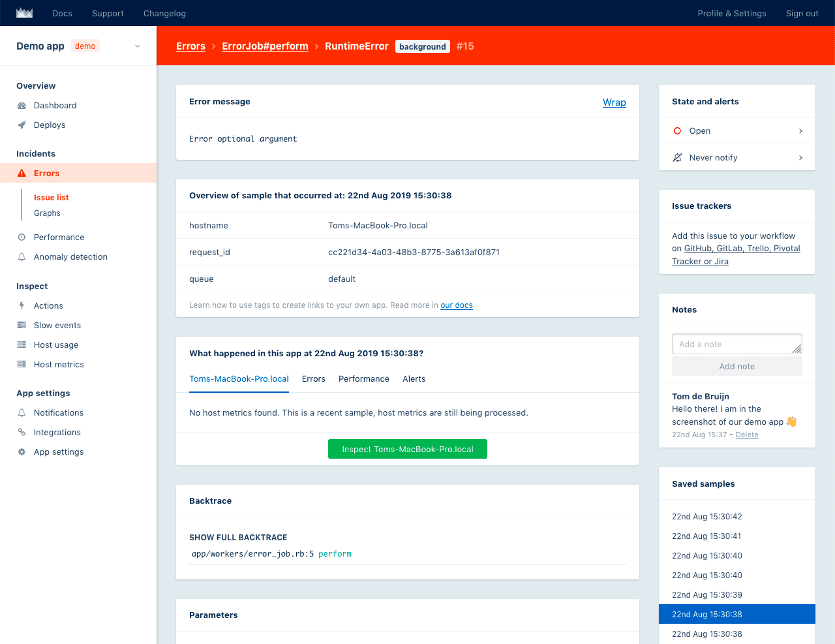
Task: Click the Actions lightning bolt icon
Action: (22, 306)
